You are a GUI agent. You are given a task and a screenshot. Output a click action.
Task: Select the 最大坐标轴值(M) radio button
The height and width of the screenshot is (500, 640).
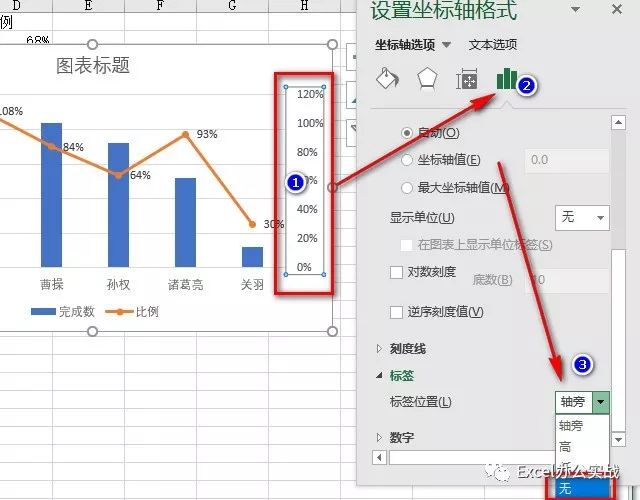(407, 188)
